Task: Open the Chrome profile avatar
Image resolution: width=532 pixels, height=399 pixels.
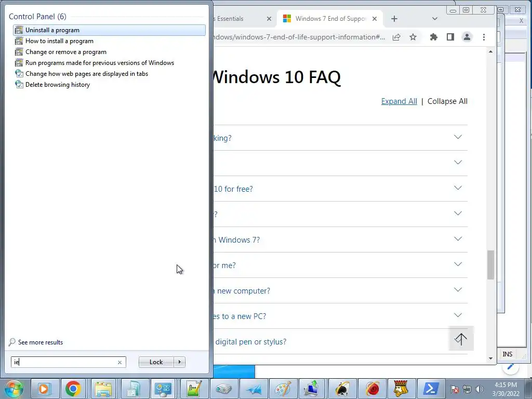Action: tap(467, 37)
